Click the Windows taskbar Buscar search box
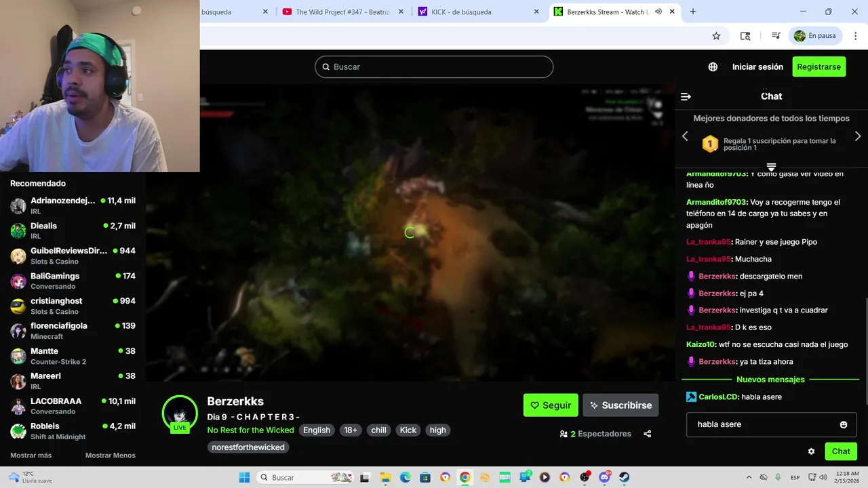868x488 pixels. click(307, 477)
